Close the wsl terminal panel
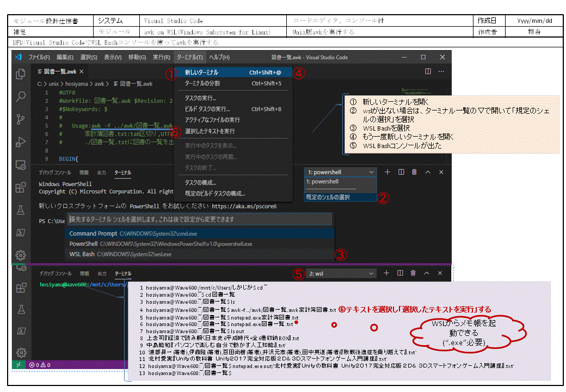 point(440,273)
